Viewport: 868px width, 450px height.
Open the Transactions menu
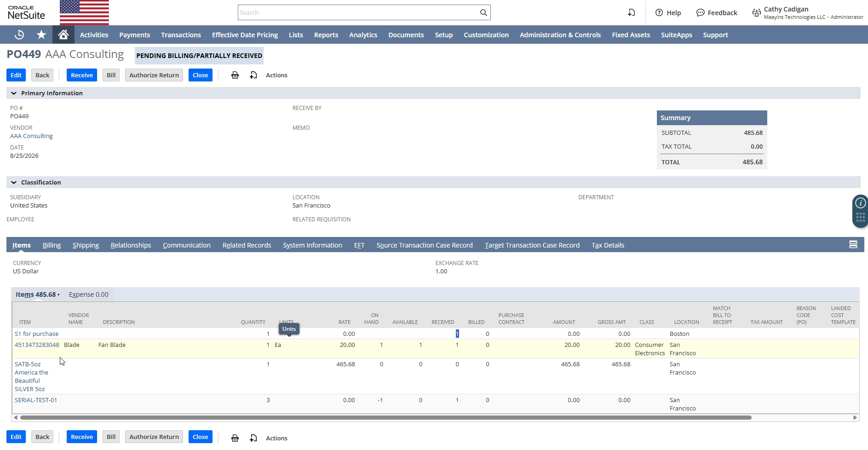click(181, 35)
